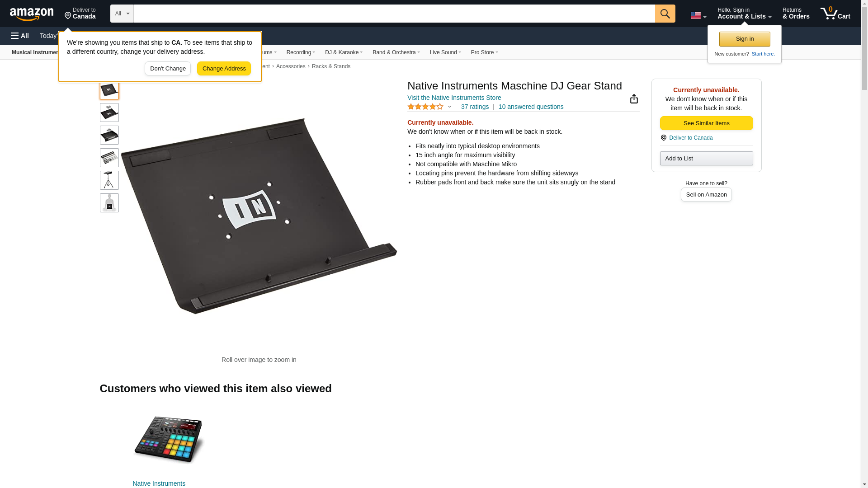Click the search magnifier button

pyautogui.click(x=665, y=14)
